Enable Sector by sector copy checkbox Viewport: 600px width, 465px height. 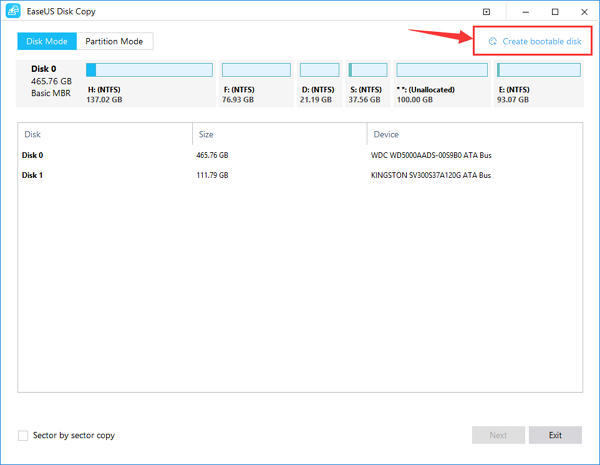coord(23,436)
